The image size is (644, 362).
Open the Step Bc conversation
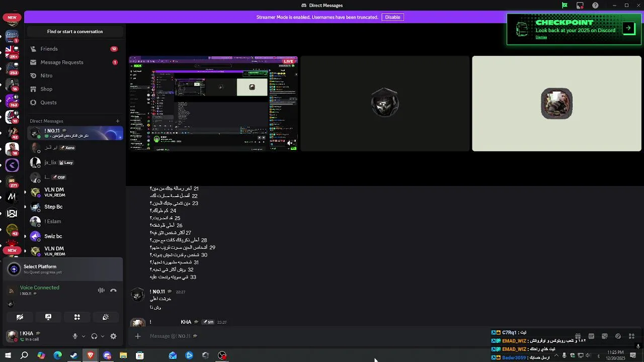(75, 207)
